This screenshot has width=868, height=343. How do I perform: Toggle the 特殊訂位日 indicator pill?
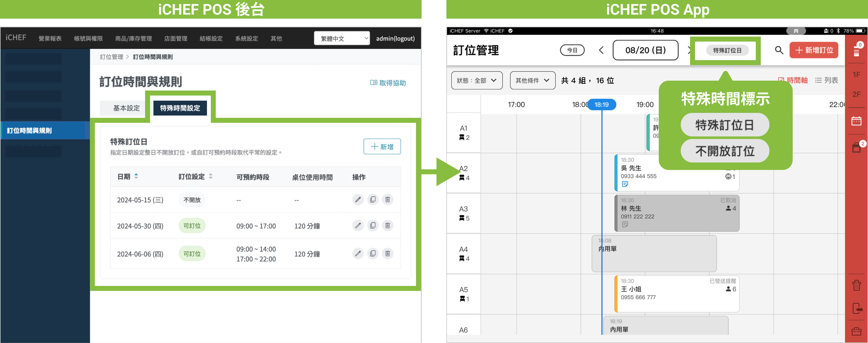[727, 50]
